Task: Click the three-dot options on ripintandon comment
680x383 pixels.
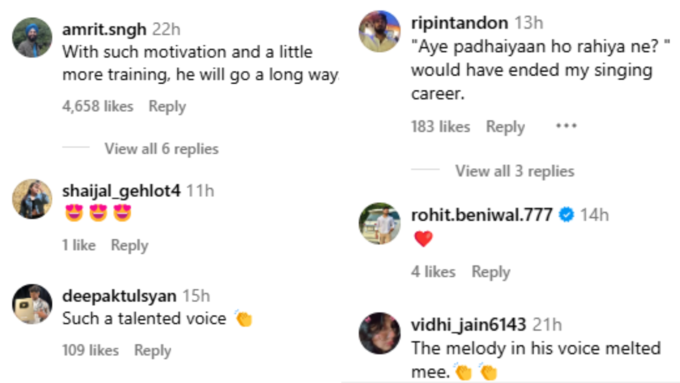Action: [566, 126]
